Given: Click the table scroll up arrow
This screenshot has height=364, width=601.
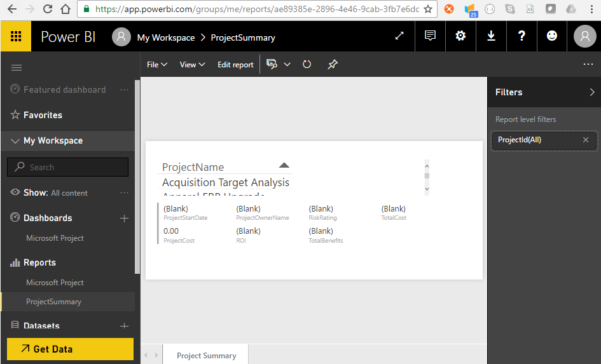Looking at the screenshot, I should pyautogui.click(x=427, y=166).
